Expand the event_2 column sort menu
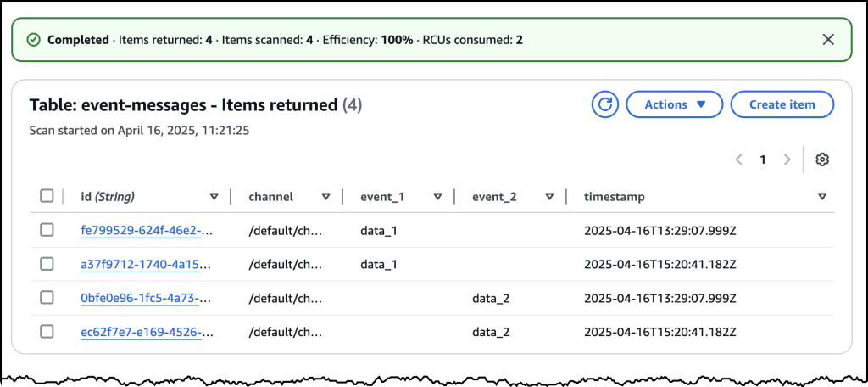Viewport: 868px width, 387px height. point(549,197)
